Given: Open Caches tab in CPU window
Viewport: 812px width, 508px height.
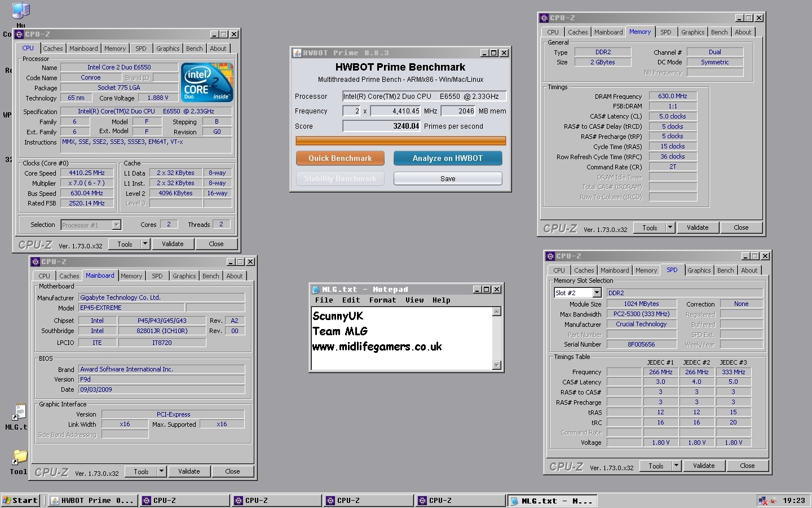Looking at the screenshot, I should pyautogui.click(x=53, y=49).
